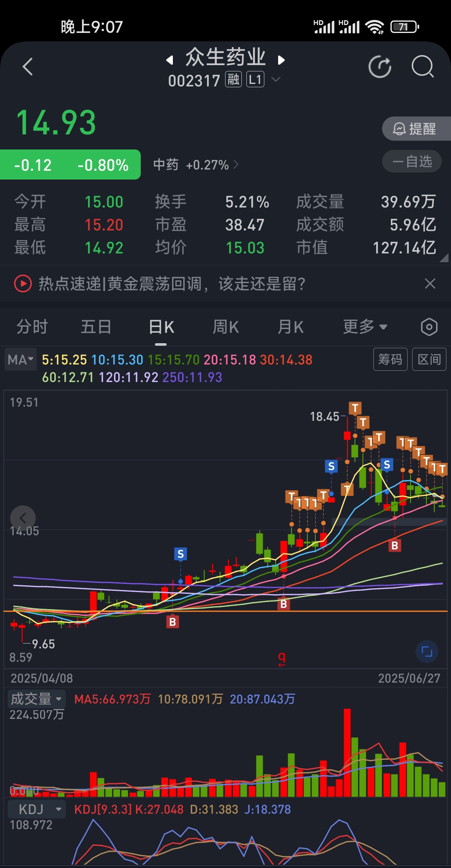Viewport: 451px width, 868px height.
Task: Switch to 月K chart tab
Action: pyautogui.click(x=291, y=326)
